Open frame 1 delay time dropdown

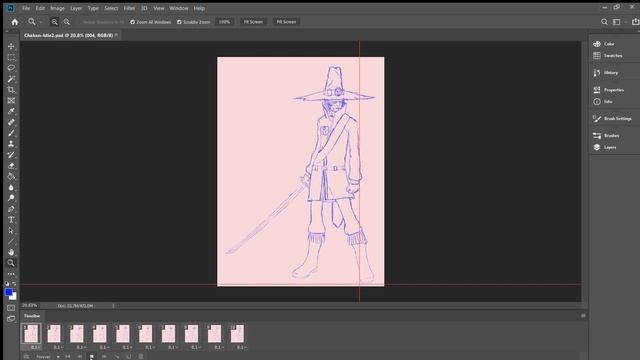(36, 347)
